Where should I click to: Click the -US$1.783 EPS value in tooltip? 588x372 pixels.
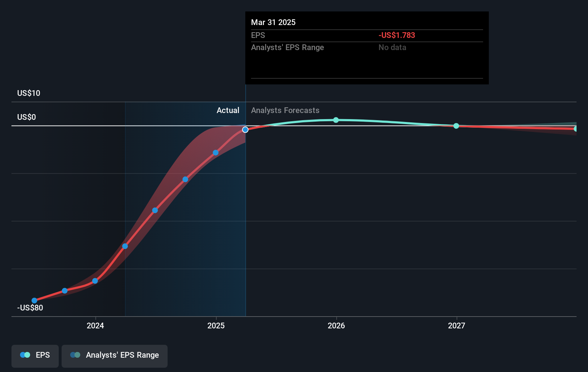click(x=397, y=35)
